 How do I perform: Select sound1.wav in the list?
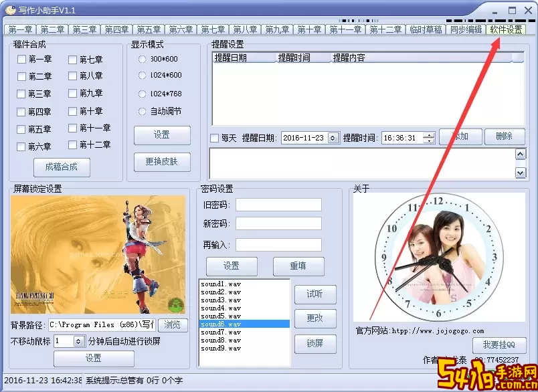[244, 284]
